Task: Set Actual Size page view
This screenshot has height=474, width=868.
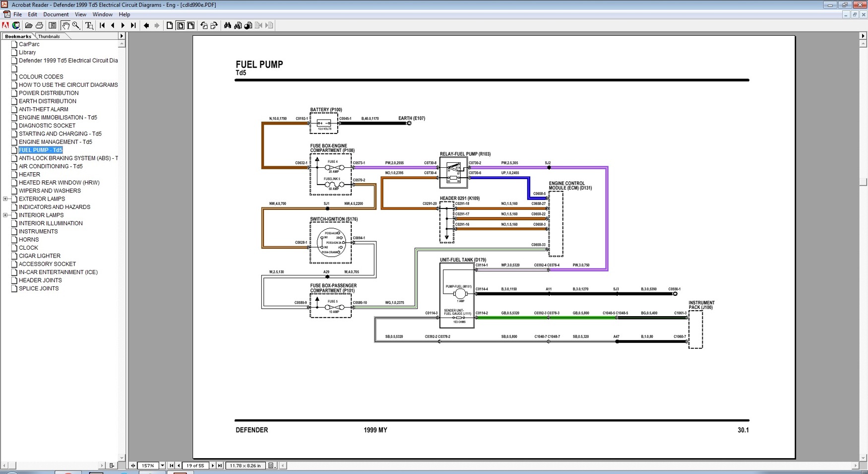Action: [170, 25]
